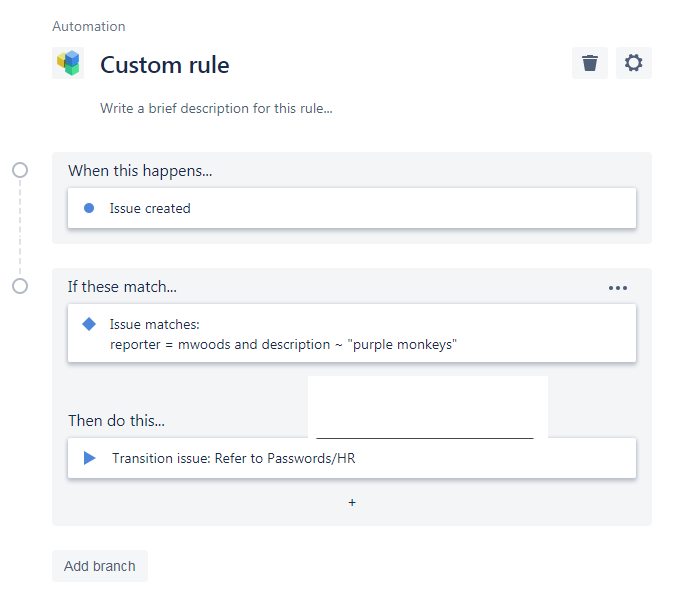The width and height of the screenshot is (685, 603).
Task: Click the Automation breadcrumb link
Action: click(89, 26)
